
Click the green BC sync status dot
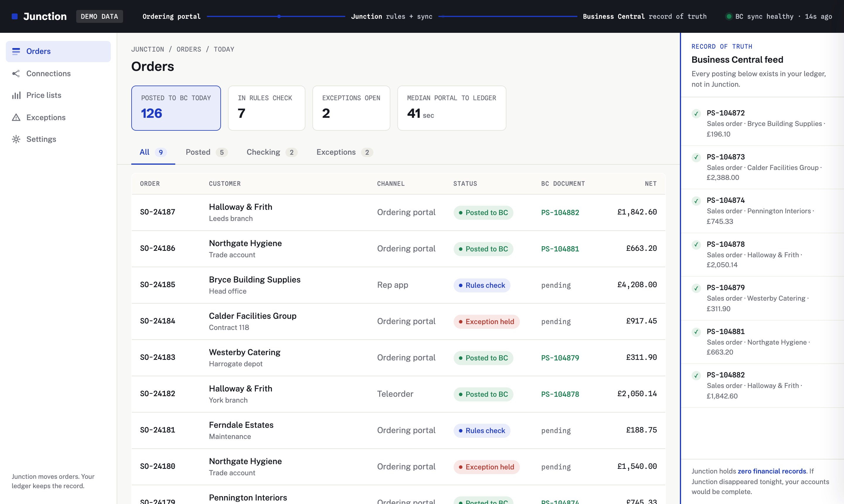point(729,16)
